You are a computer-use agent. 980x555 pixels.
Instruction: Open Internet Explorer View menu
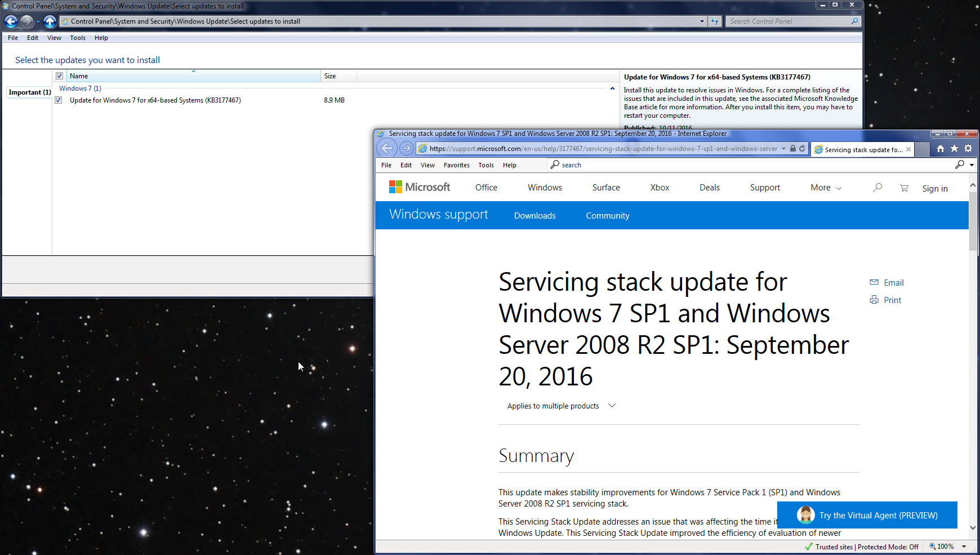[x=427, y=165]
